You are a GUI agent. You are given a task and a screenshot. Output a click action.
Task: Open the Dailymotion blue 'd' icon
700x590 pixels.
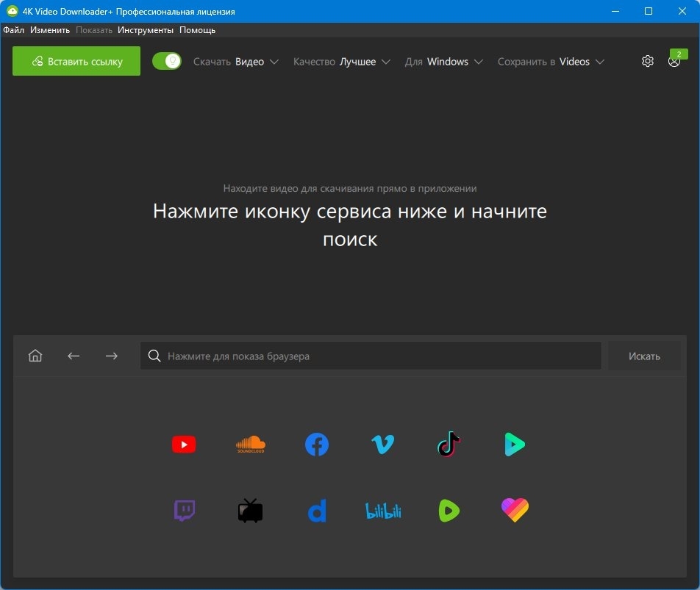pyautogui.click(x=317, y=511)
